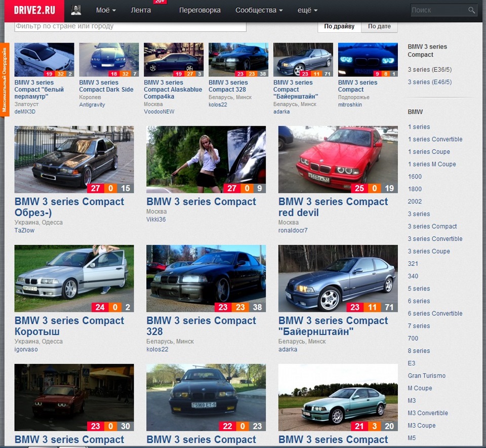Open title link BMW 3 series Compact Коротыш
The height and width of the screenshot is (448, 486).
(x=69, y=326)
